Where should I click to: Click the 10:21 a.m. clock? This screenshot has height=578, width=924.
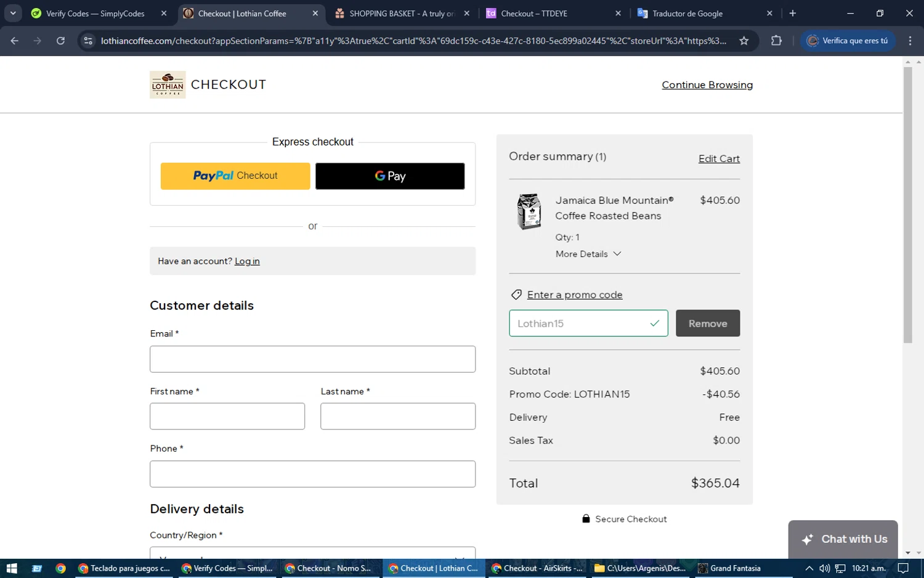click(x=869, y=568)
